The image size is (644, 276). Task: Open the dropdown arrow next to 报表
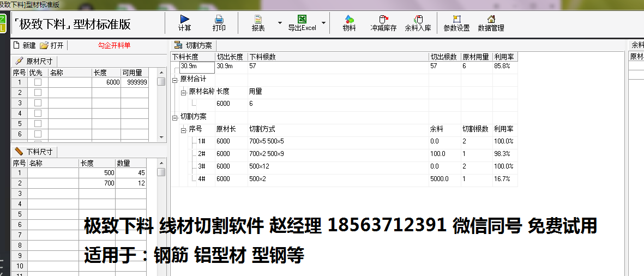click(280, 23)
